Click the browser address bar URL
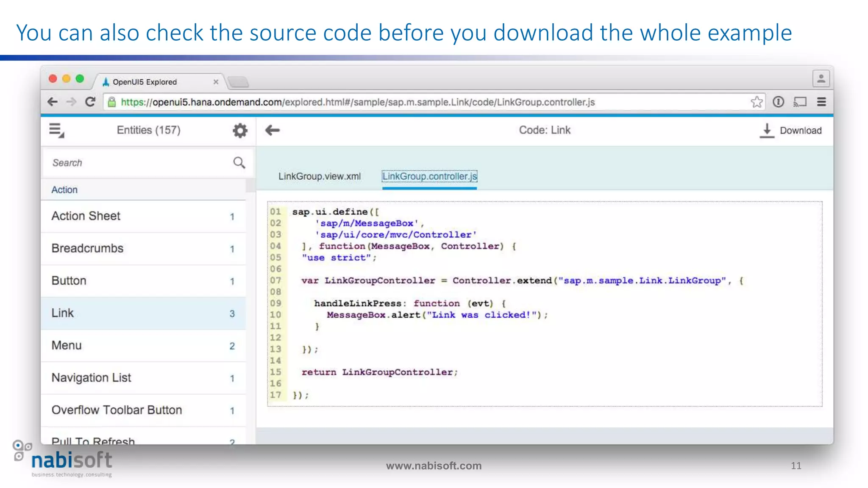868x488 pixels. click(x=358, y=102)
